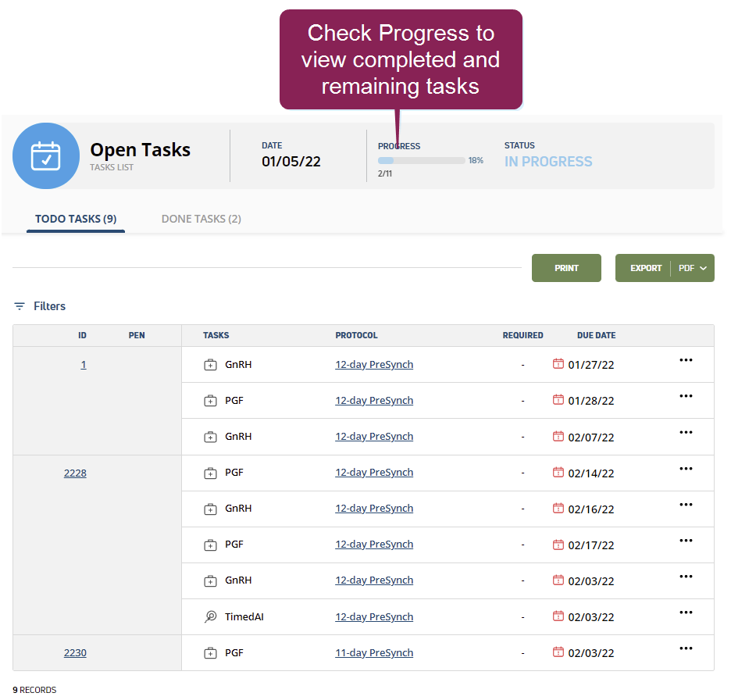The image size is (731, 700).
Task: Select the Todo Tasks tab
Action: click(76, 219)
